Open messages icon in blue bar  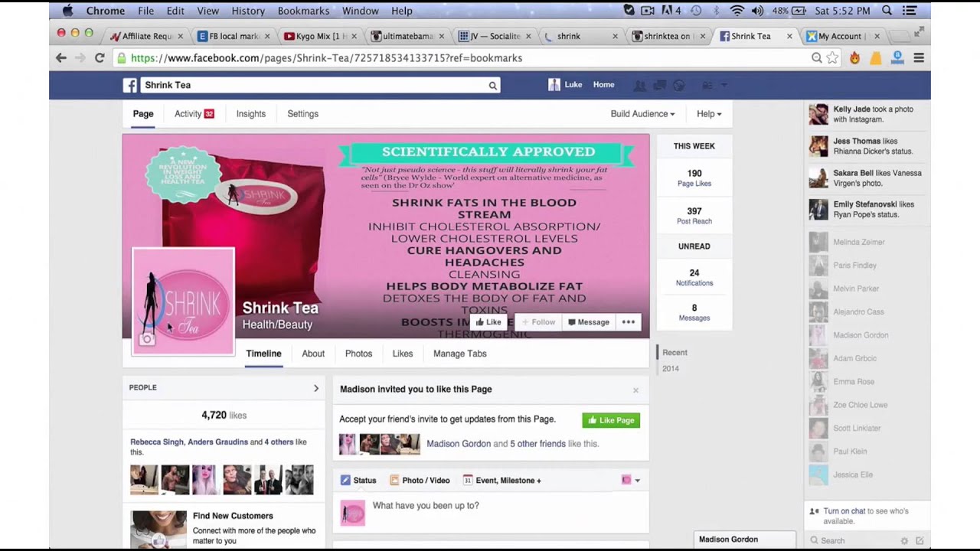[x=659, y=85]
